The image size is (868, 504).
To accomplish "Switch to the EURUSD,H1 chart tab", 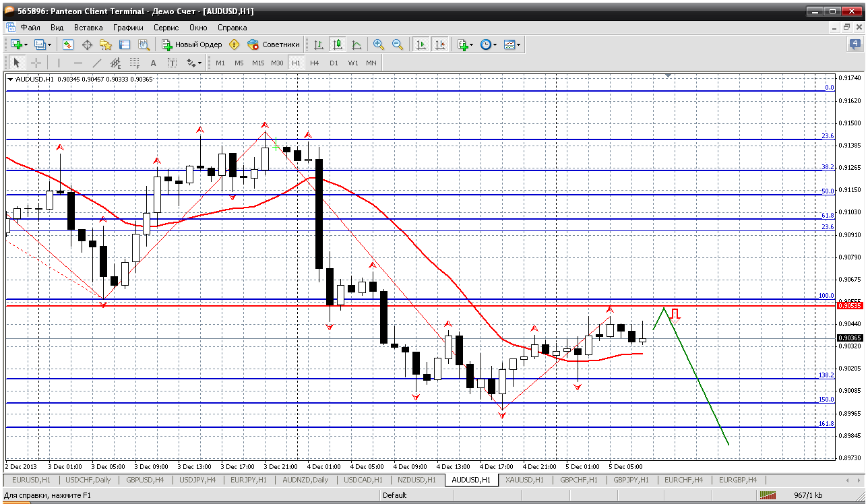I will 32,480.
